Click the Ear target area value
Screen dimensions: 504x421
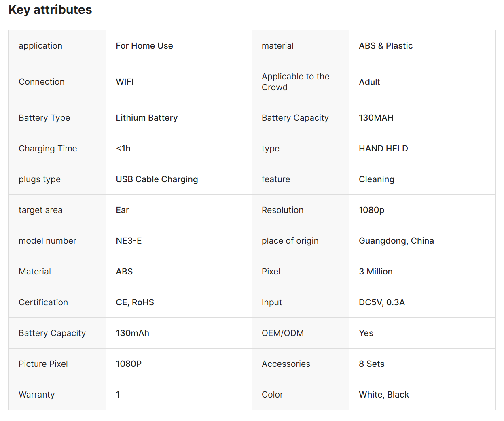pyautogui.click(x=122, y=210)
